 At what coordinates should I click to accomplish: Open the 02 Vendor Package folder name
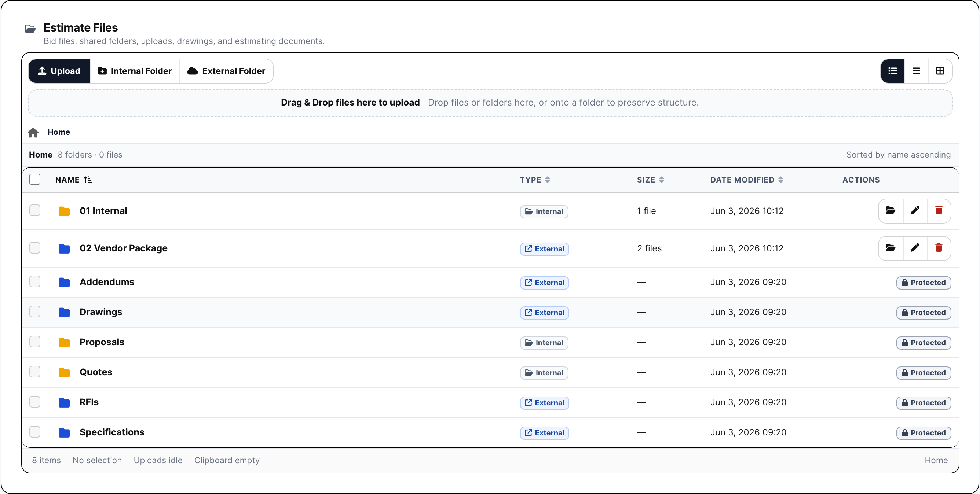click(124, 248)
